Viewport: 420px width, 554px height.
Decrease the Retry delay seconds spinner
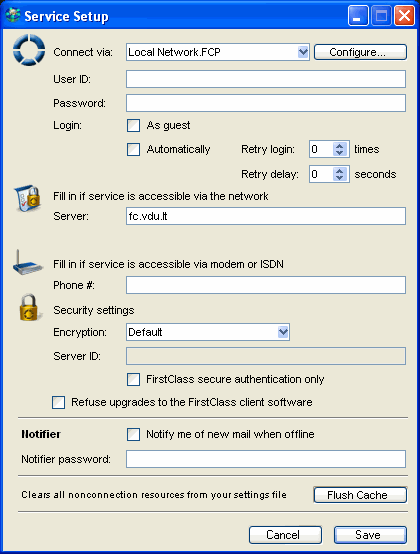[x=339, y=178]
